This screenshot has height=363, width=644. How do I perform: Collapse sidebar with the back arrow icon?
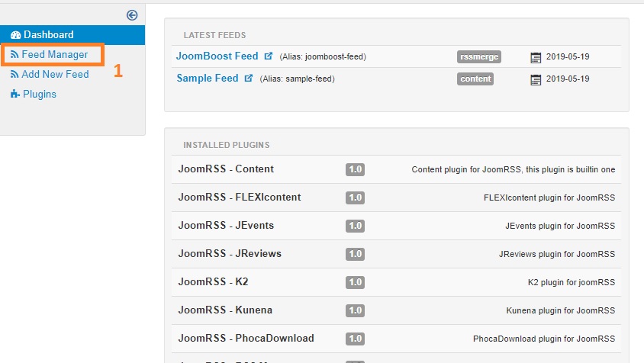132,14
